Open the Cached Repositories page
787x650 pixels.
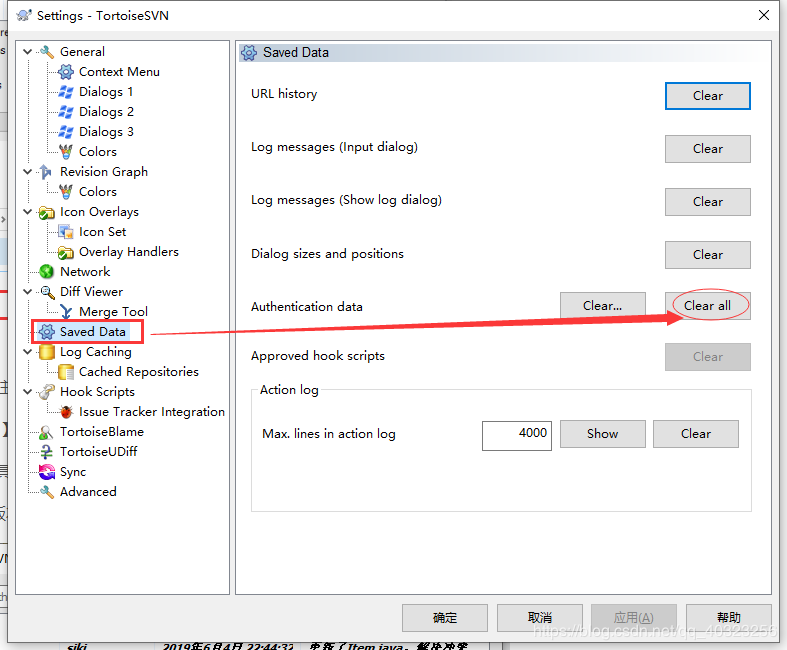(139, 372)
